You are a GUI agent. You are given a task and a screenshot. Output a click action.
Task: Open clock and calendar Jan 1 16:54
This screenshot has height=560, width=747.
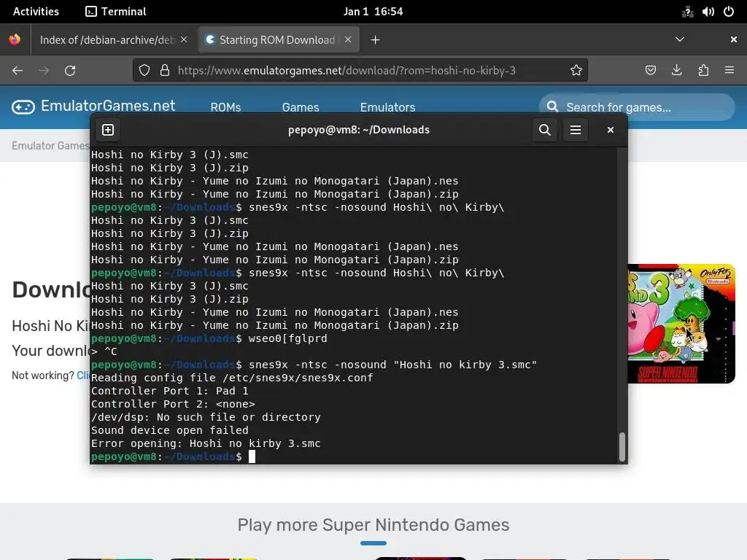click(373, 12)
